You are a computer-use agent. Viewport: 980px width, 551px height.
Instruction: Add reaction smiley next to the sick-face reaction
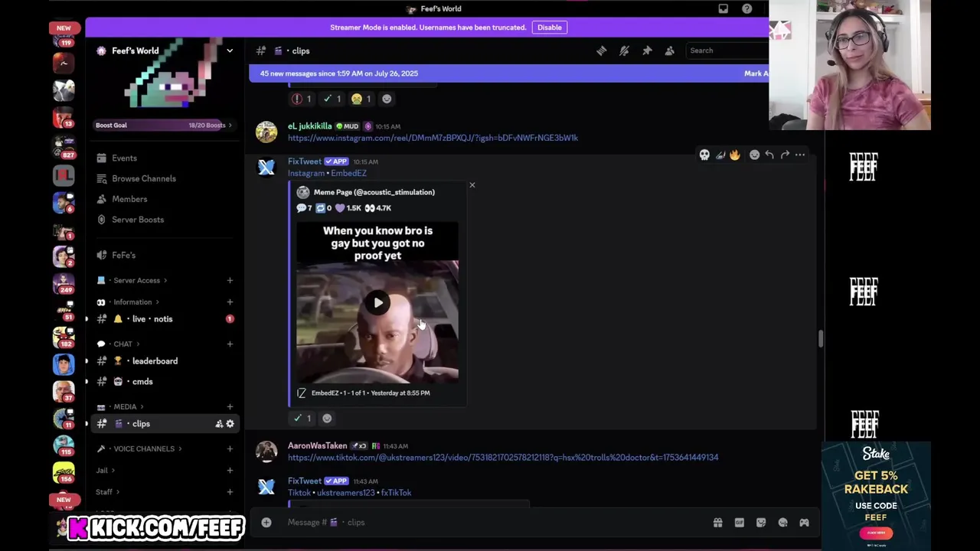(x=387, y=99)
